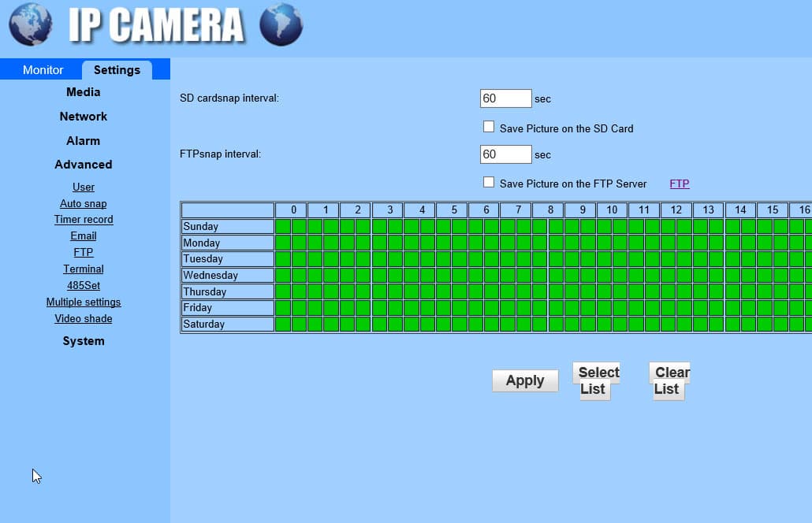
Task: Click the Friday row label
Action: point(227,308)
